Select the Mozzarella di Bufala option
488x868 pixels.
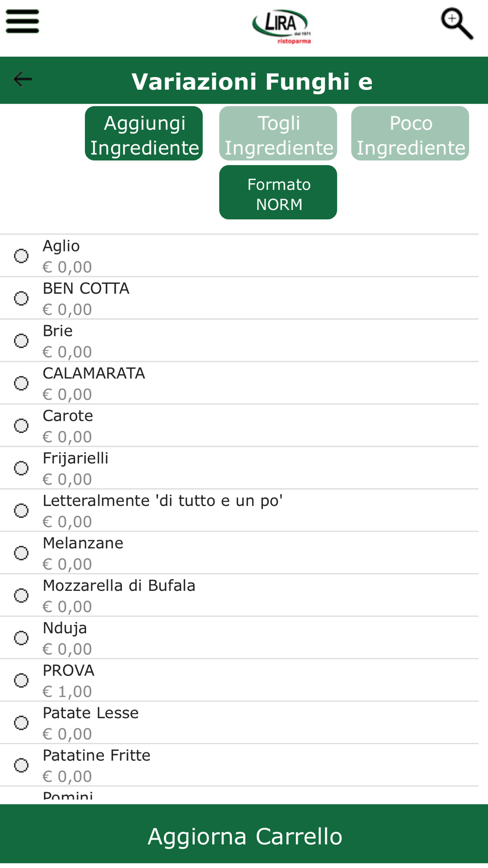pos(239,596)
